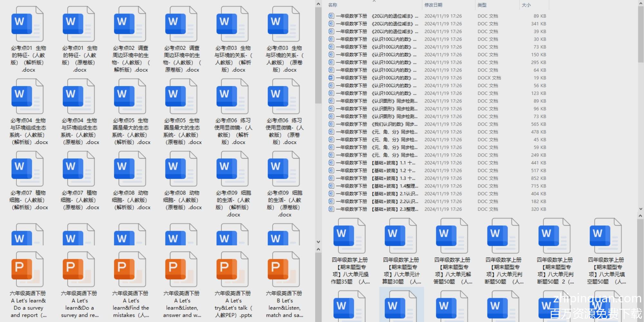This screenshot has width=644, height=322.
Task: Select 必考点01 生物的特征 原卷版 Word file icon
Action: pos(79,24)
